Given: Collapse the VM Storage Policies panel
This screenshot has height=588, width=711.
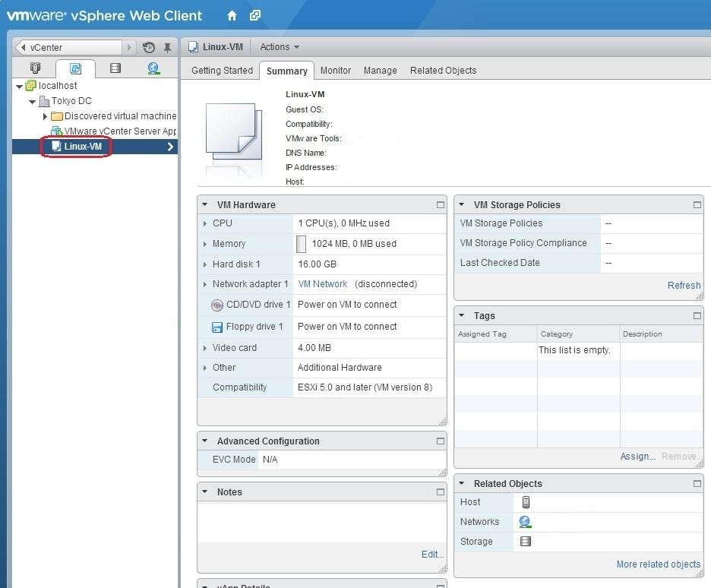Looking at the screenshot, I should (462, 204).
